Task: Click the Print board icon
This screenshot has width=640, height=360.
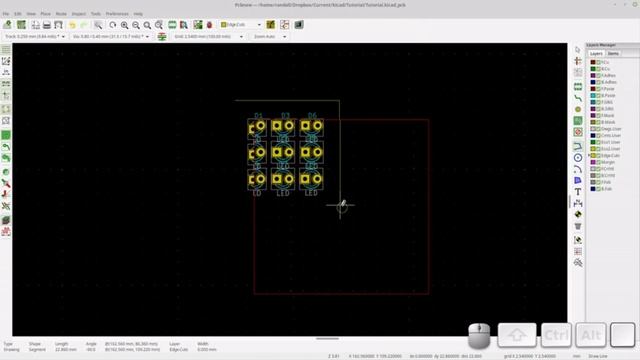Action: point(47,25)
